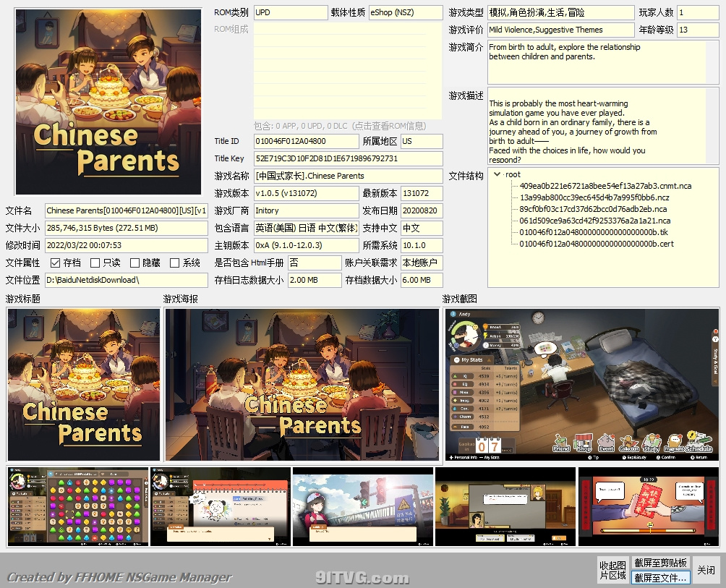
Task: Click 收起图片区域 collapse image area button
Action: click(612, 571)
